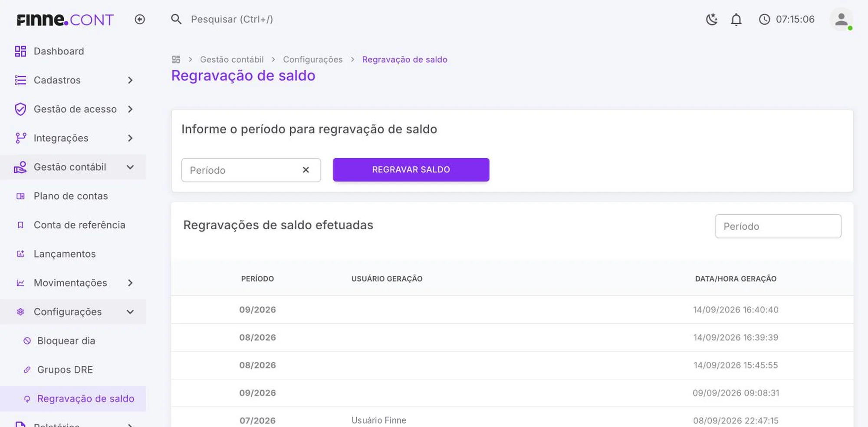Open Plano de contas menu item
This screenshot has width=868, height=427.
pos(73,196)
